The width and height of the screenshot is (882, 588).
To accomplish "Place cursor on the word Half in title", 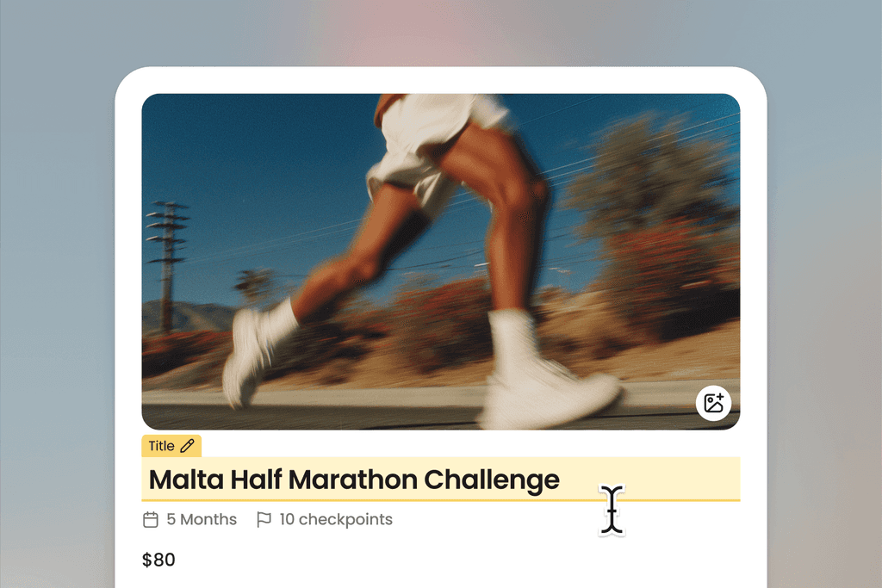I will pyautogui.click(x=256, y=480).
